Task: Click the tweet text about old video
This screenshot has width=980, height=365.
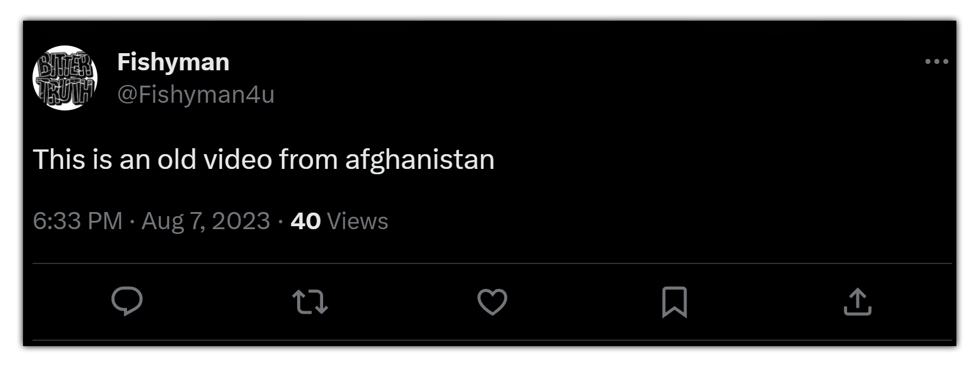Action: [x=263, y=159]
